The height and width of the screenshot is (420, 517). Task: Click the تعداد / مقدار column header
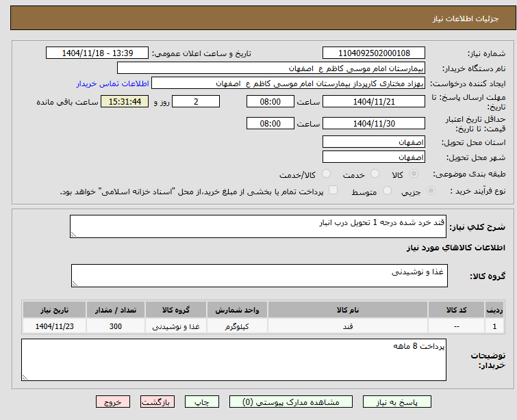coord(116,310)
